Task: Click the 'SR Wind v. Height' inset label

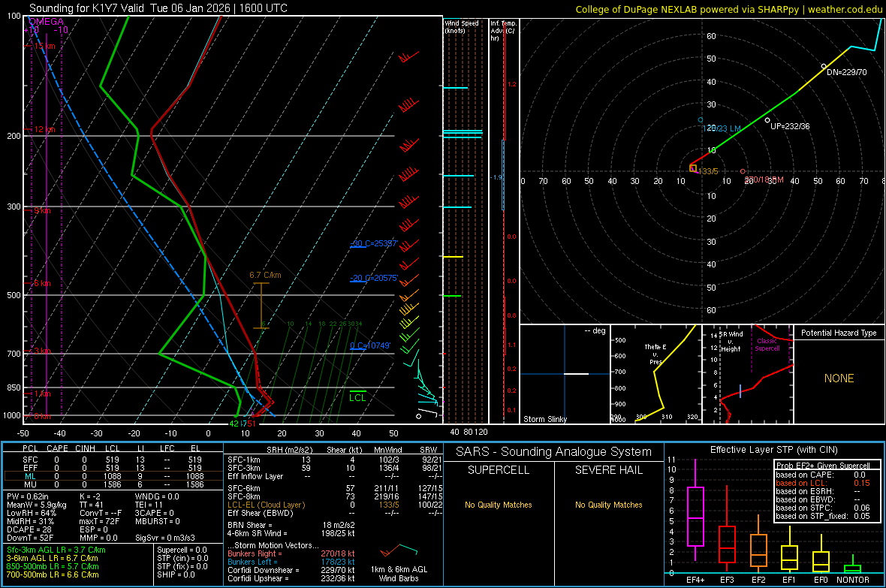Action: (x=731, y=342)
